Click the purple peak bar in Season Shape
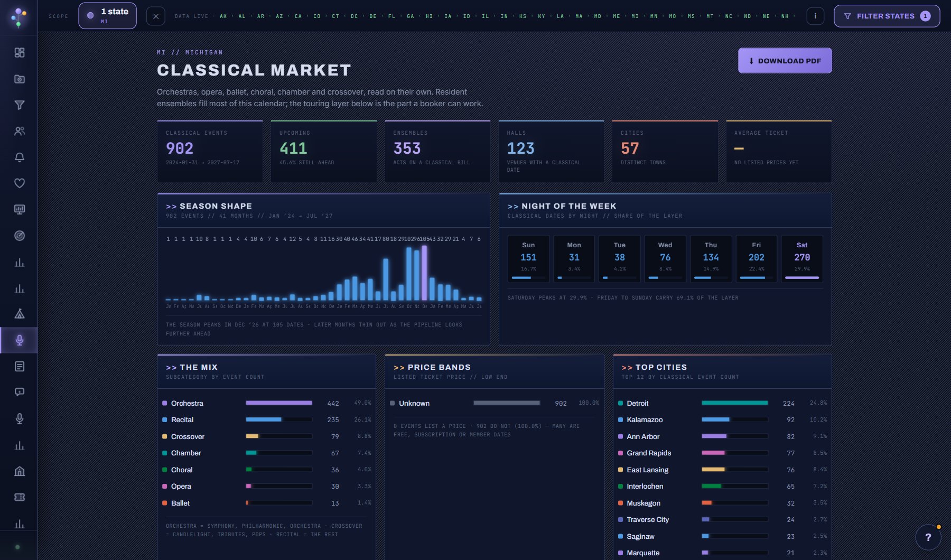The width and height of the screenshot is (951, 560). click(x=424, y=273)
